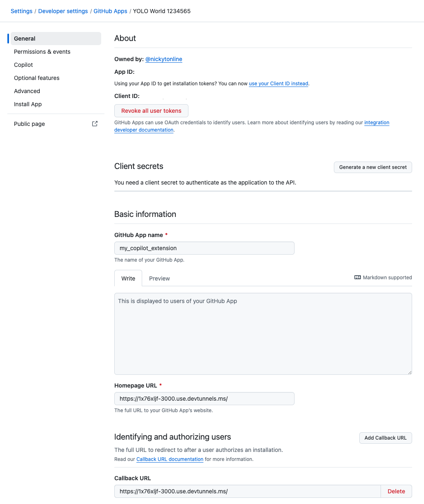Screen dimensions: 424x504
Task: Go to Advanced settings section
Action: pyautogui.click(x=27, y=91)
